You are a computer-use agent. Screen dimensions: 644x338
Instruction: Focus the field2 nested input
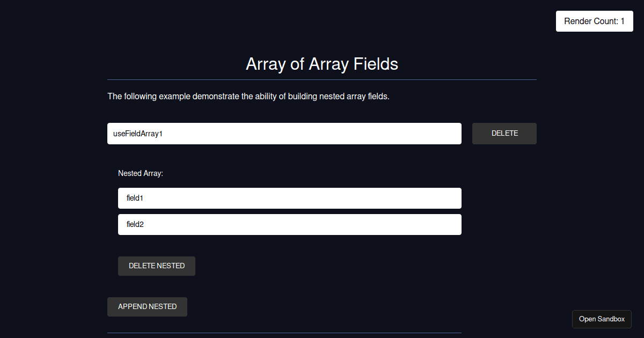pos(289,224)
